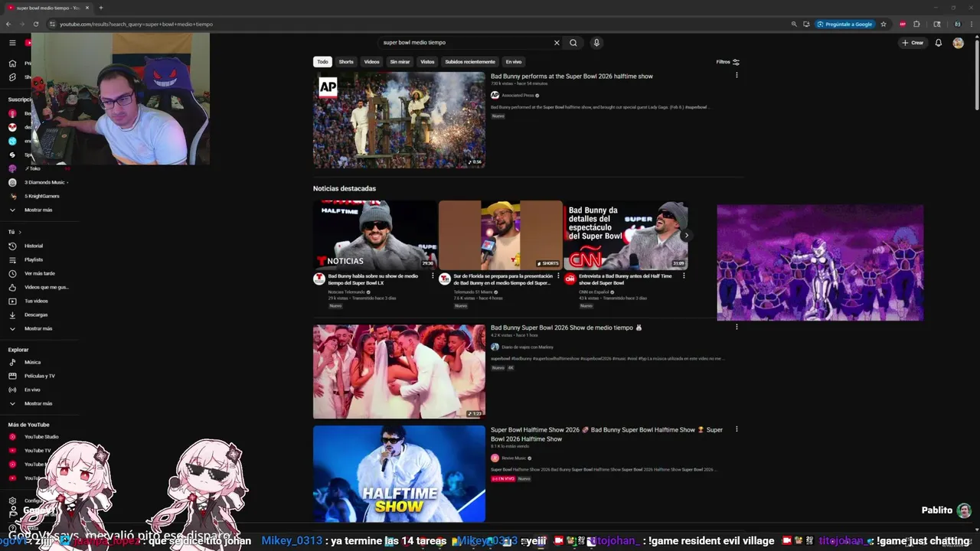Go back in browser history

click(x=9, y=24)
